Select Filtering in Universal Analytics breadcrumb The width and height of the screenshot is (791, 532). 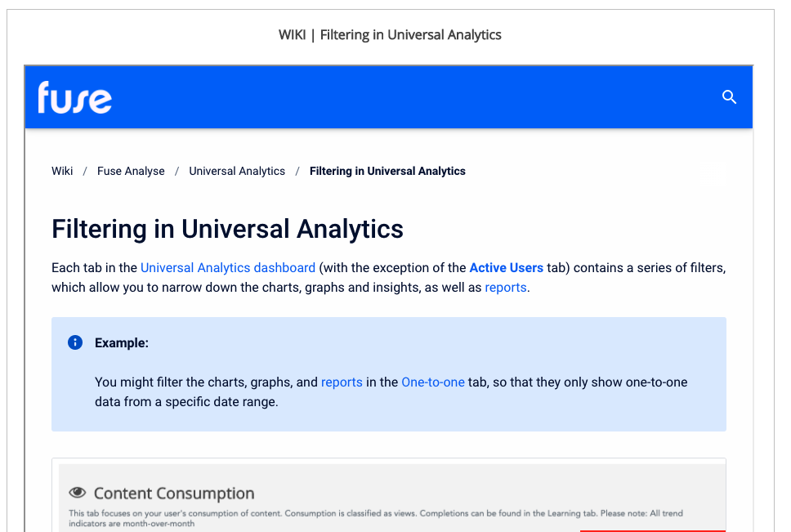(x=387, y=171)
